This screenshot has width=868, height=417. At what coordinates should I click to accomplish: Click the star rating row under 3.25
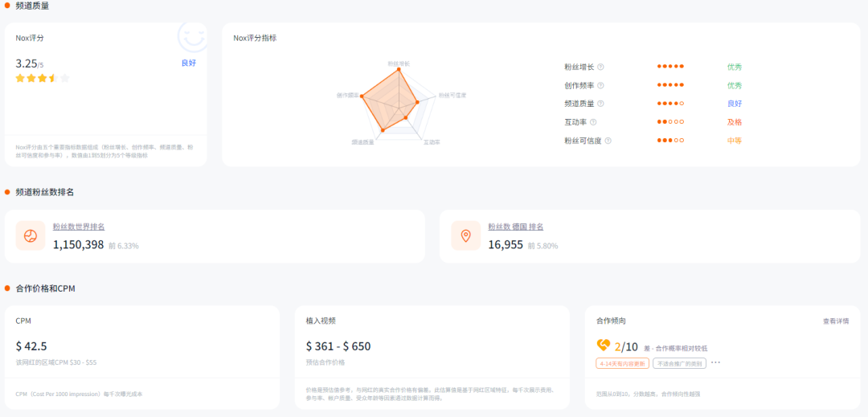tap(43, 78)
